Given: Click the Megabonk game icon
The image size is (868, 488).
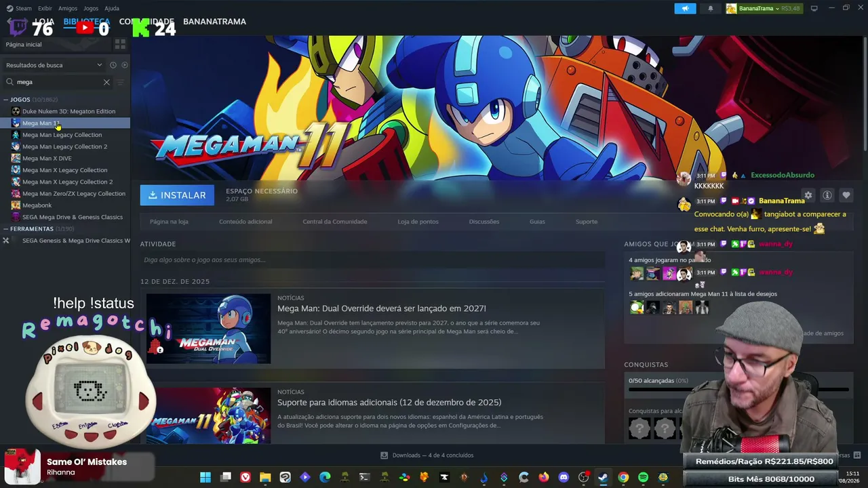Looking at the screenshot, I should pyautogui.click(x=16, y=205).
